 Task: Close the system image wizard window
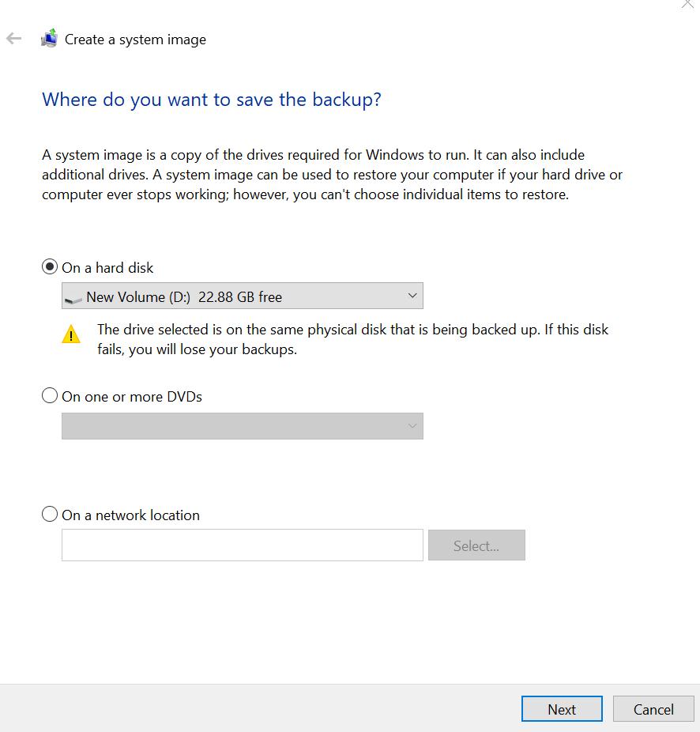(687, 4)
